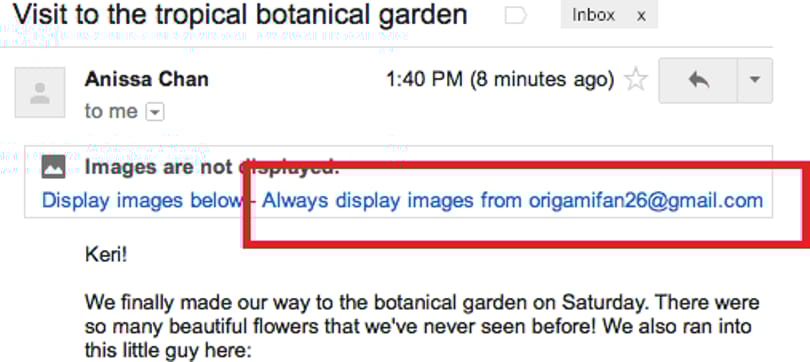The width and height of the screenshot is (810, 362).
Task: Open sender name Anissa Chan
Action: point(147,79)
